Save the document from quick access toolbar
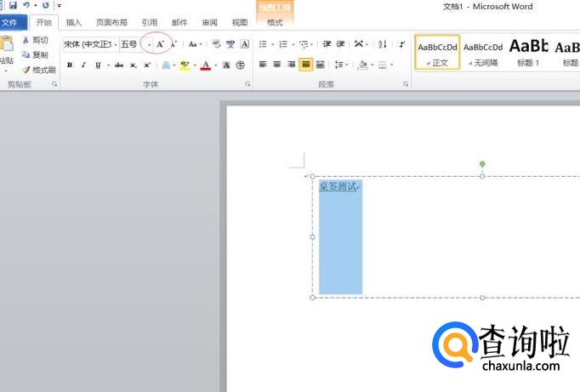Image resolution: width=580 pixels, height=392 pixels. point(13,5)
